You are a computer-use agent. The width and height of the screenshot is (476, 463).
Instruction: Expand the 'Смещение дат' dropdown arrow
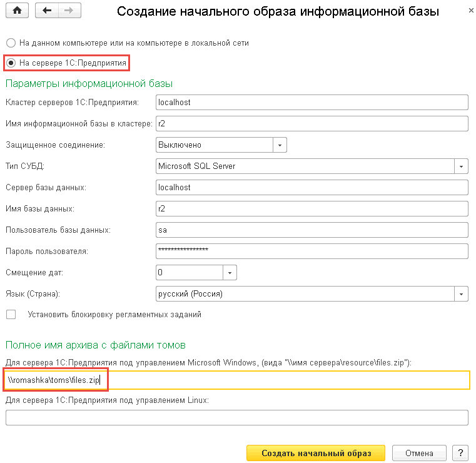pyautogui.click(x=230, y=272)
